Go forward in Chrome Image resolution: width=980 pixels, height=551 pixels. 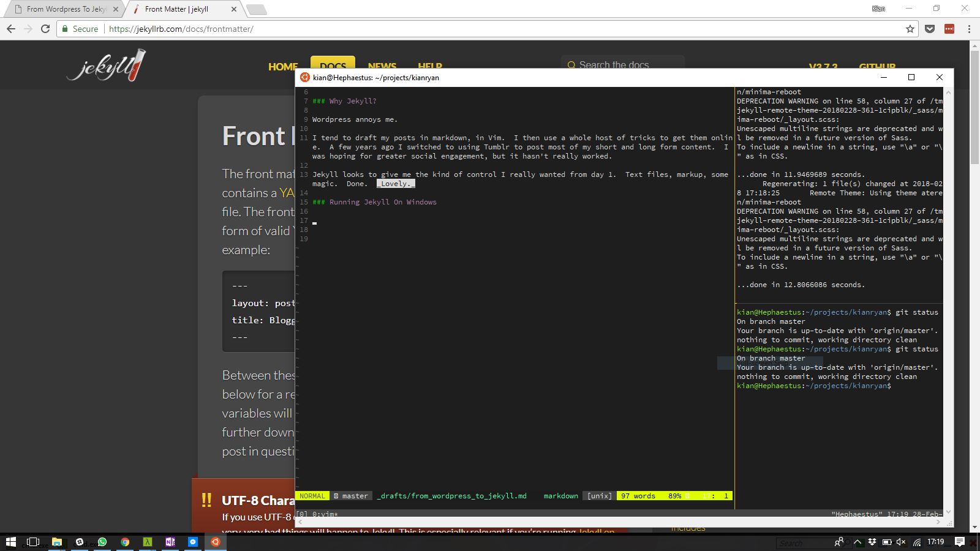tap(28, 29)
